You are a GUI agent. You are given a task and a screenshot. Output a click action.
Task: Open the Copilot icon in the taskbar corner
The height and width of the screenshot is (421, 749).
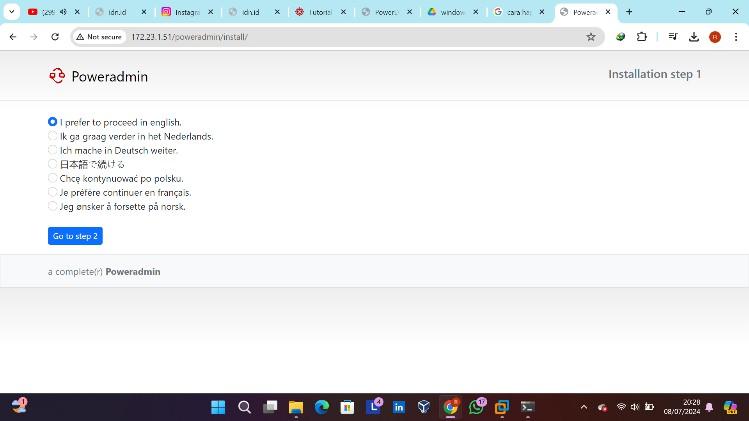tap(730, 407)
